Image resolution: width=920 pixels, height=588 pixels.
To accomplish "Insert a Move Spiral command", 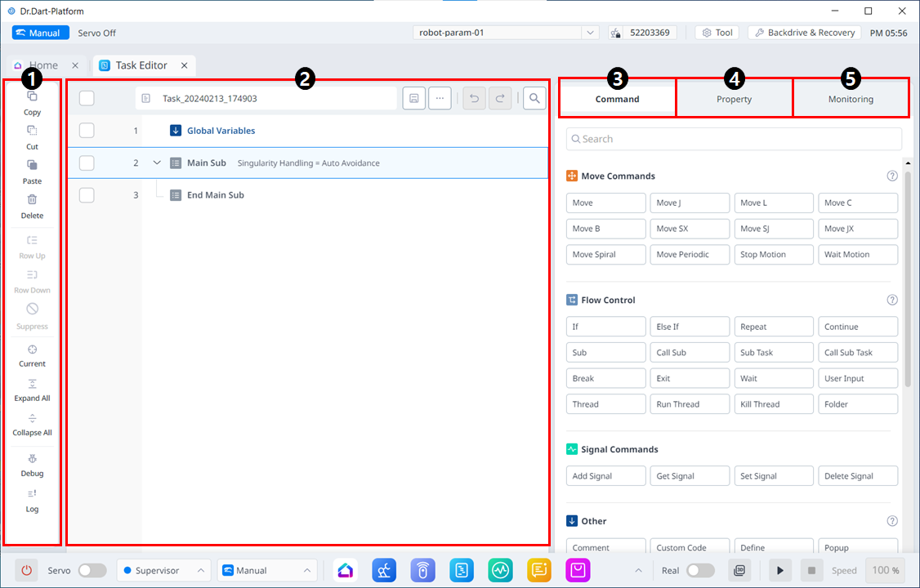I will click(605, 254).
